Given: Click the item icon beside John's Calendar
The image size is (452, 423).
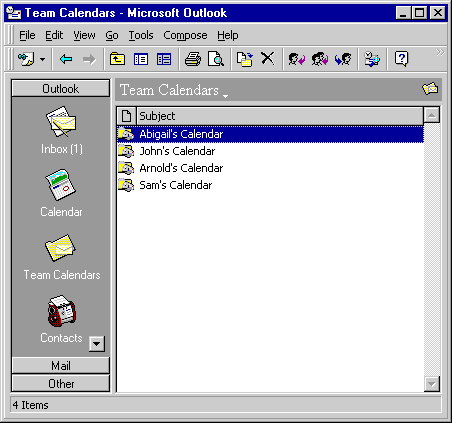Looking at the screenshot, I should point(126,151).
